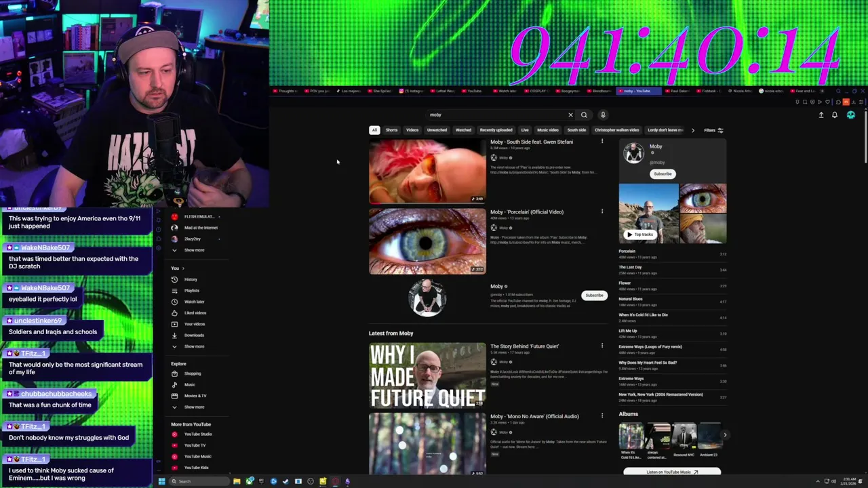
Task: Open more options for South Side video
Action: [601, 142]
